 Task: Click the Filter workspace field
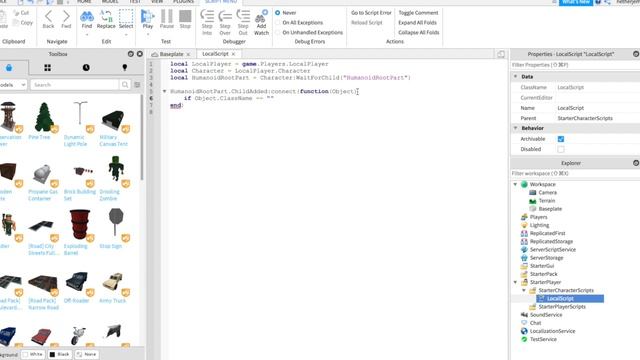pos(575,173)
